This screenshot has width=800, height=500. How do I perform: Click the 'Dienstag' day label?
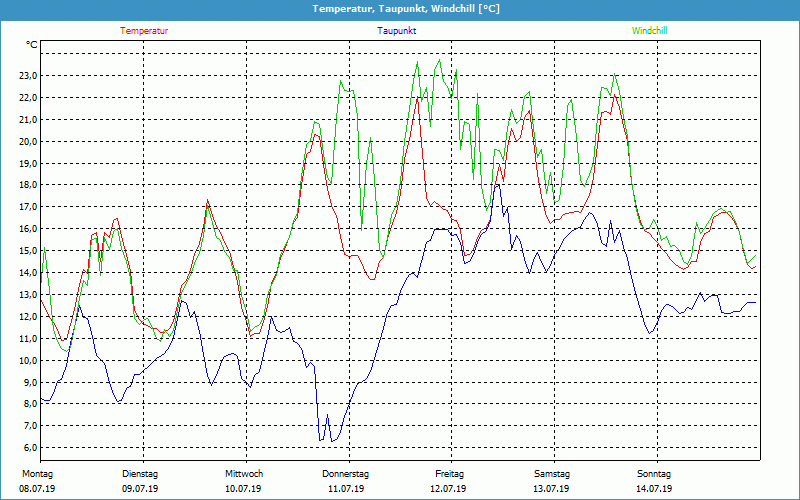point(140,474)
